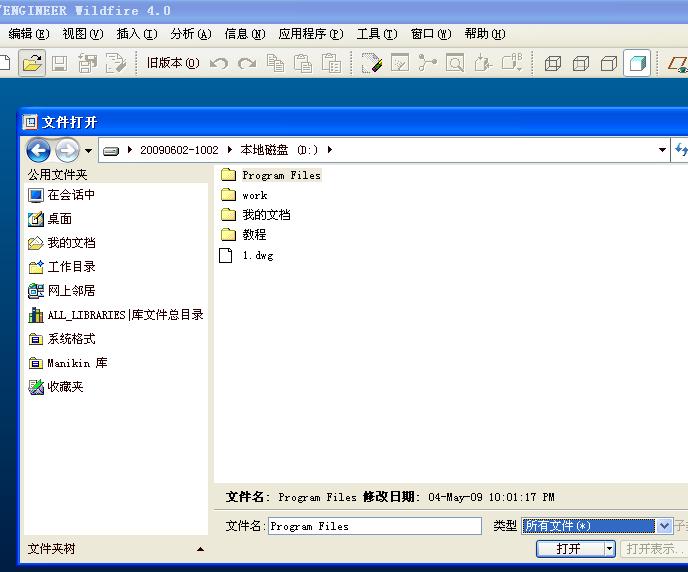
Task: Click the 打开 button
Action: coord(570,548)
